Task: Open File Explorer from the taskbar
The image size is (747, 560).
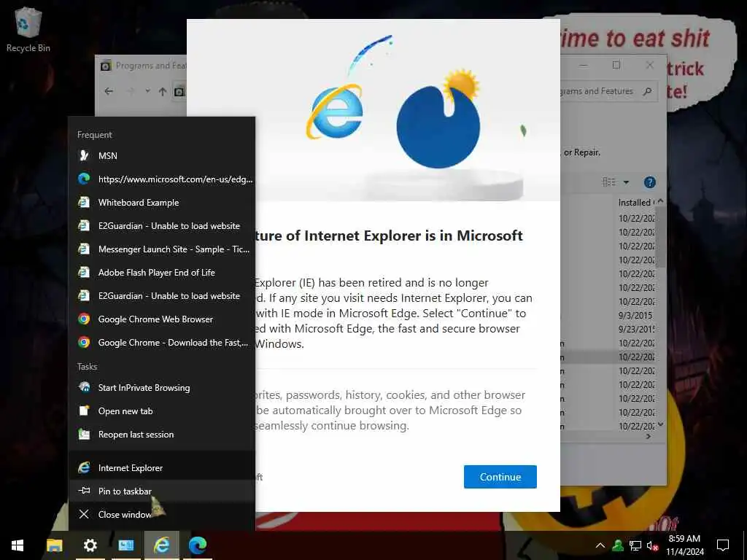Action: [x=54, y=545]
